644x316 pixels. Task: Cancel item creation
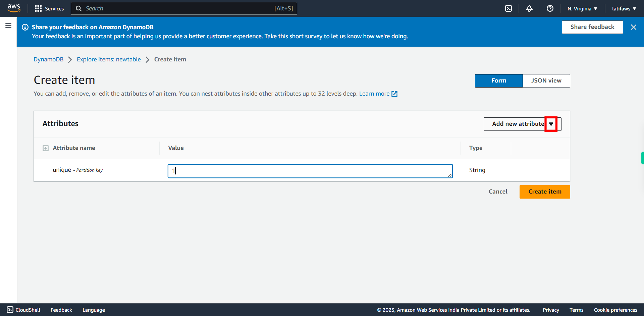pyautogui.click(x=498, y=192)
